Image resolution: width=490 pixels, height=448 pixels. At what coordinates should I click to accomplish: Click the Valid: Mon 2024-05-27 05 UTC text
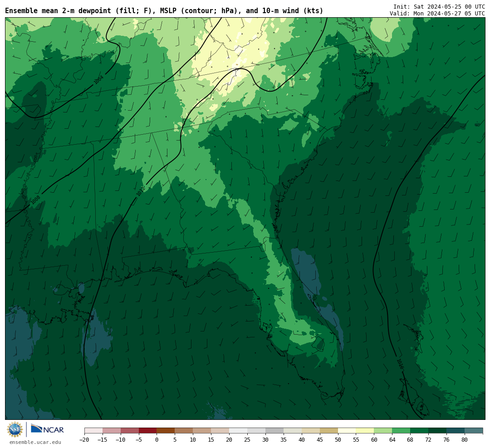click(437, 14)
